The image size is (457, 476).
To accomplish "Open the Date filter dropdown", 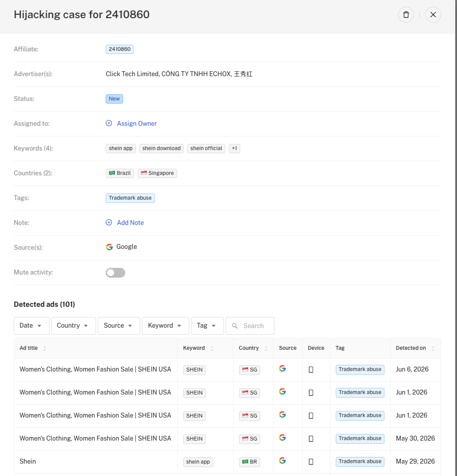I will click(x=31, y=326).
